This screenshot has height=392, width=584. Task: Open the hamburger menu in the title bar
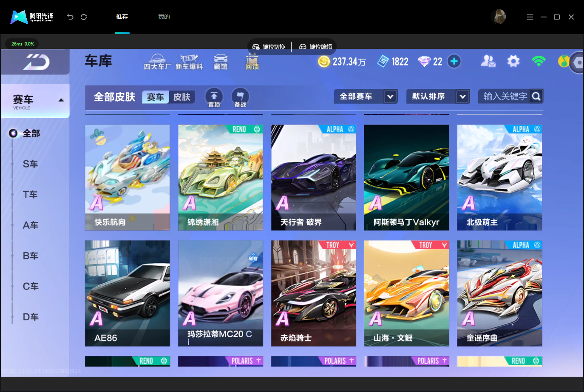tap(530, 17)
